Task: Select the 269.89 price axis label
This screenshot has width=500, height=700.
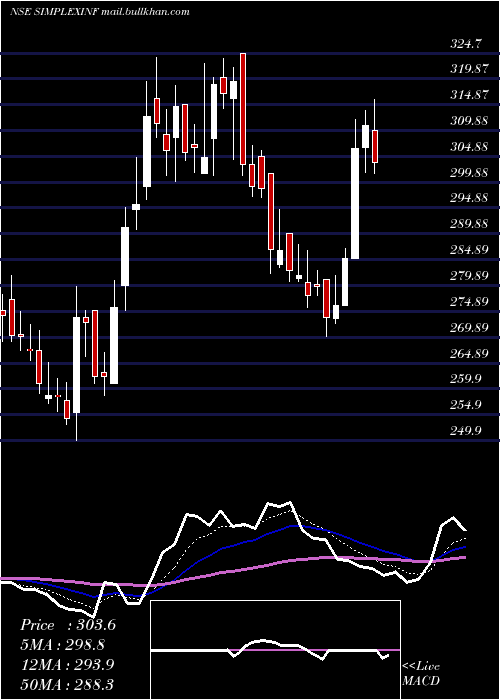Action: click(469, 327)
